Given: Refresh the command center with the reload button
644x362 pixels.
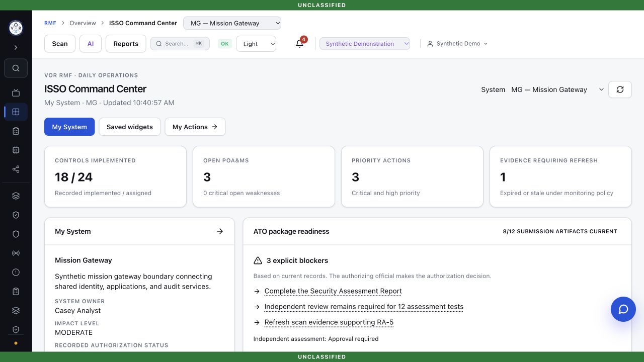Looking at the screenshot, I should (620, 89).
